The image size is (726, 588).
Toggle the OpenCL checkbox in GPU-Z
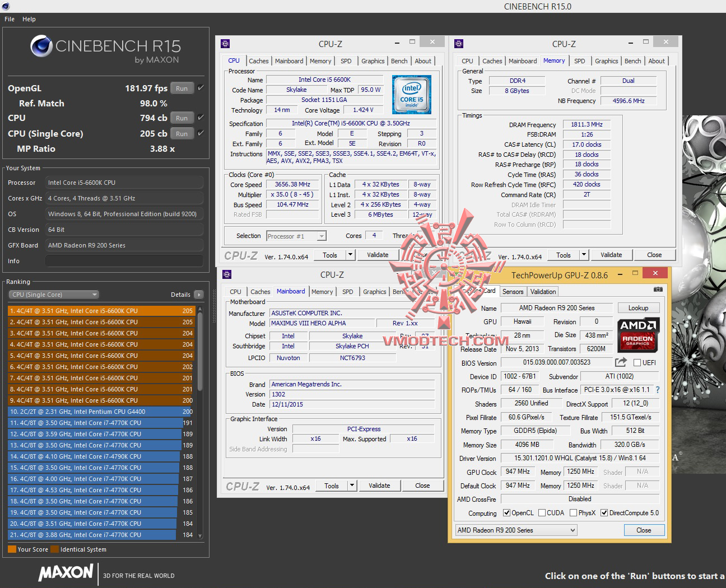coord(506,513)
